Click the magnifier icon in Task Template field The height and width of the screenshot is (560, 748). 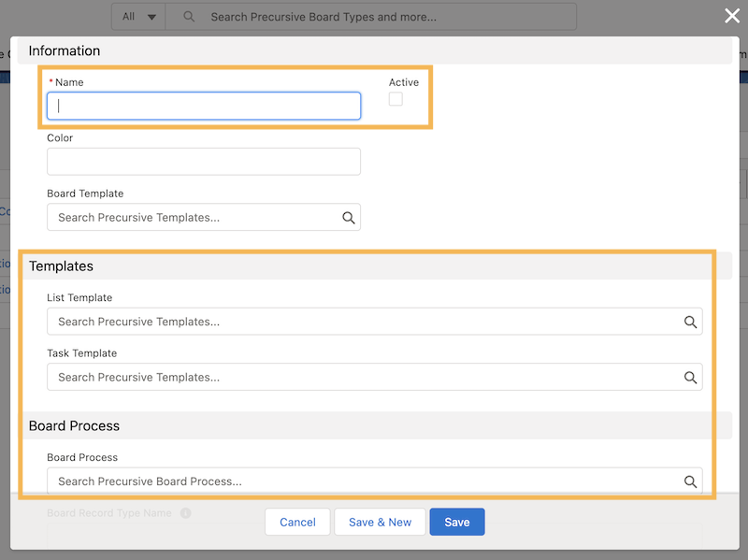(x=690, y=378)
